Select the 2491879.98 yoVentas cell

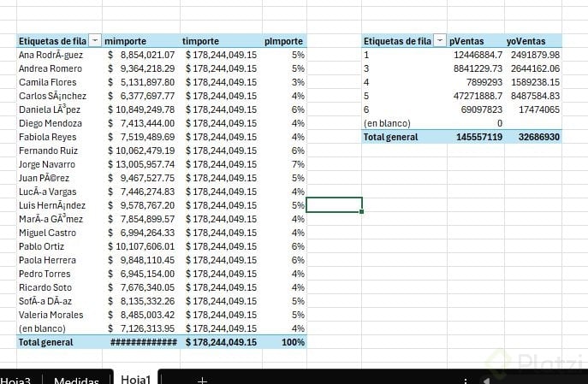point(533,55)
